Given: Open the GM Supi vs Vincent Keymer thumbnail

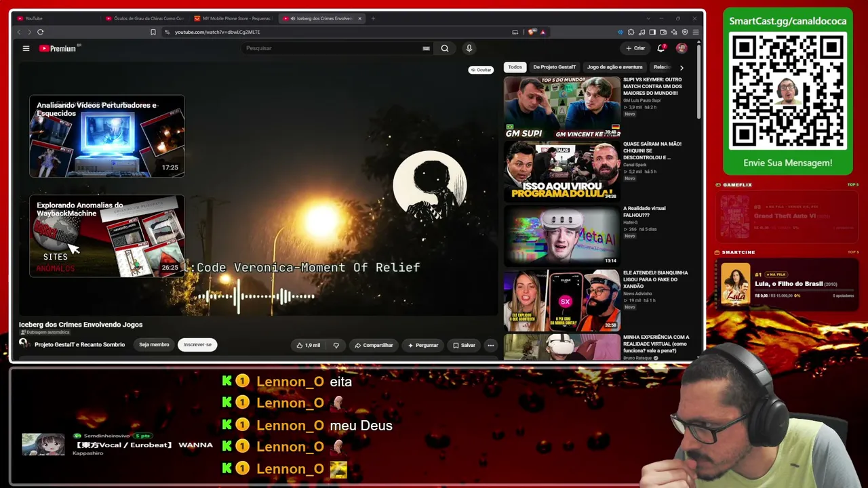Looking at the screenshot, I should [562, 107].
